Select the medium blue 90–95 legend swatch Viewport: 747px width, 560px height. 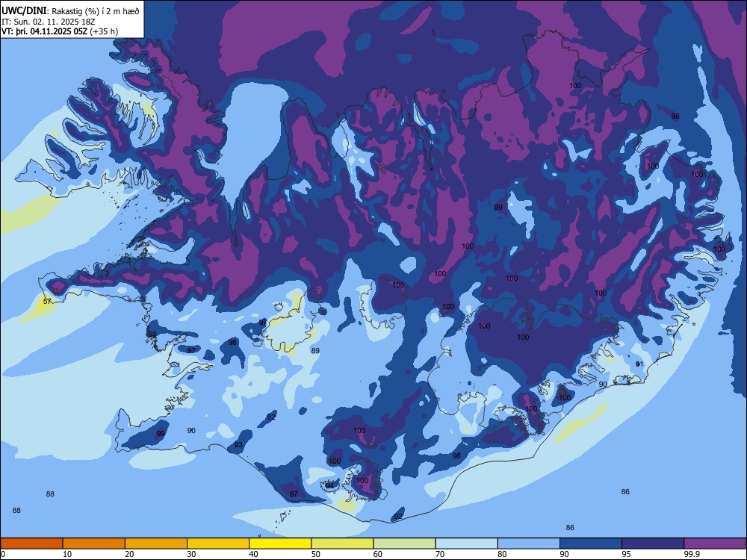pos(591,544)
